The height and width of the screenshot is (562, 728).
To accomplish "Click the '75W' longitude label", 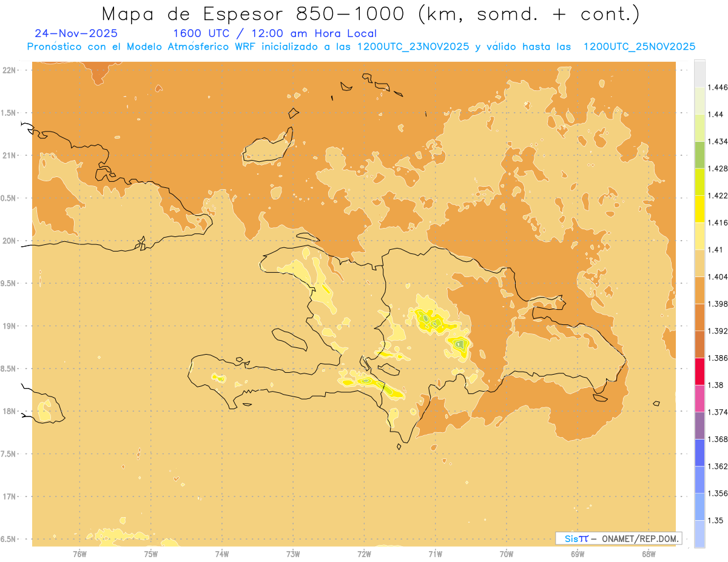I will pyautogui.click(x=150, y=554).
